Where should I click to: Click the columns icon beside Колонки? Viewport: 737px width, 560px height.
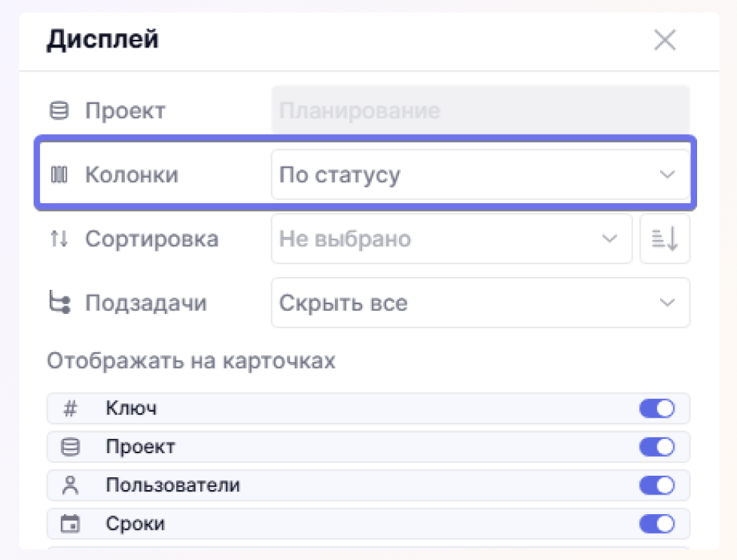tap(59, 175)
